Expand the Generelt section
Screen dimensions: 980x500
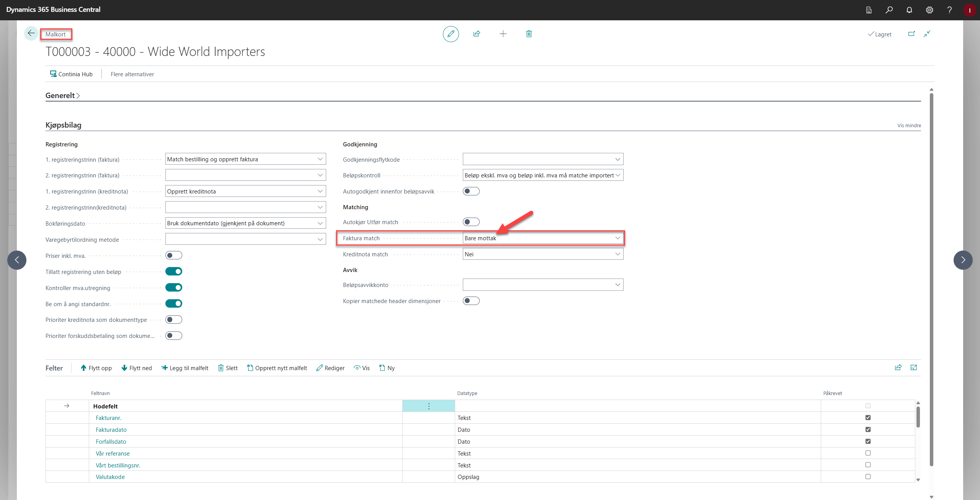(x=62, y=95)
